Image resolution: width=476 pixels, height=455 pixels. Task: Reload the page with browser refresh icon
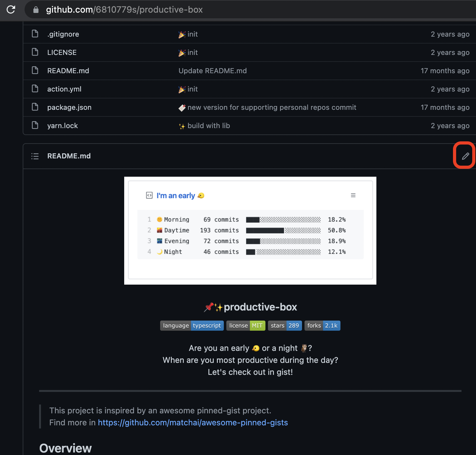tap(11, 9)
